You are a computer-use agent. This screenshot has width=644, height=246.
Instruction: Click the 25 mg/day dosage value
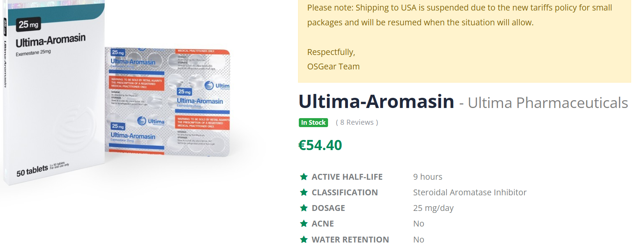tap(433, 208)
